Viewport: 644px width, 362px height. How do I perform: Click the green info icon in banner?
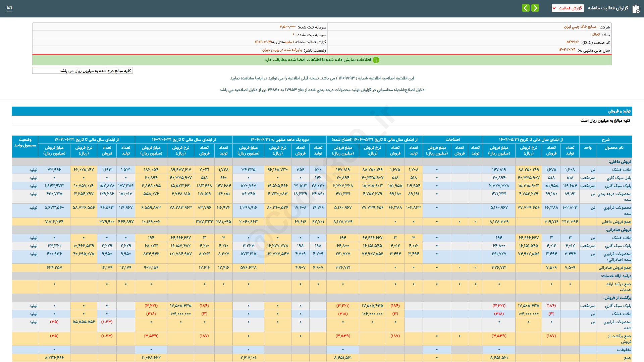pyautogui.click(x=376, y=60)
